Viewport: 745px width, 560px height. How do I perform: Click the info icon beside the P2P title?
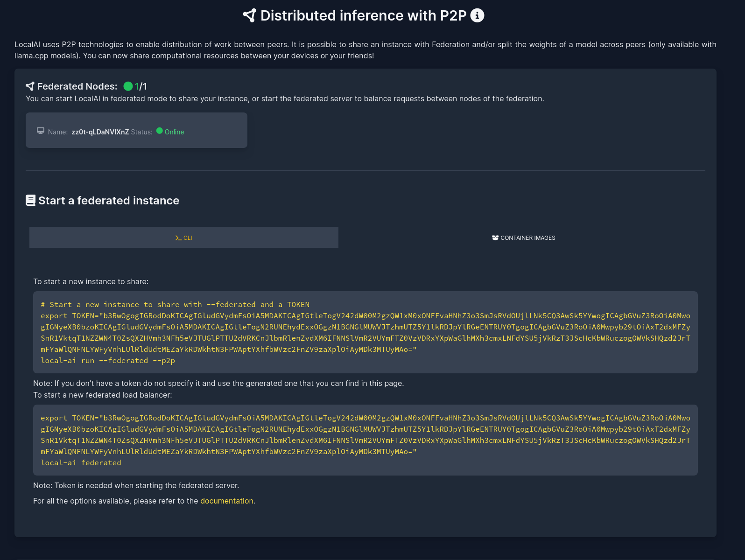pos(477,15)
